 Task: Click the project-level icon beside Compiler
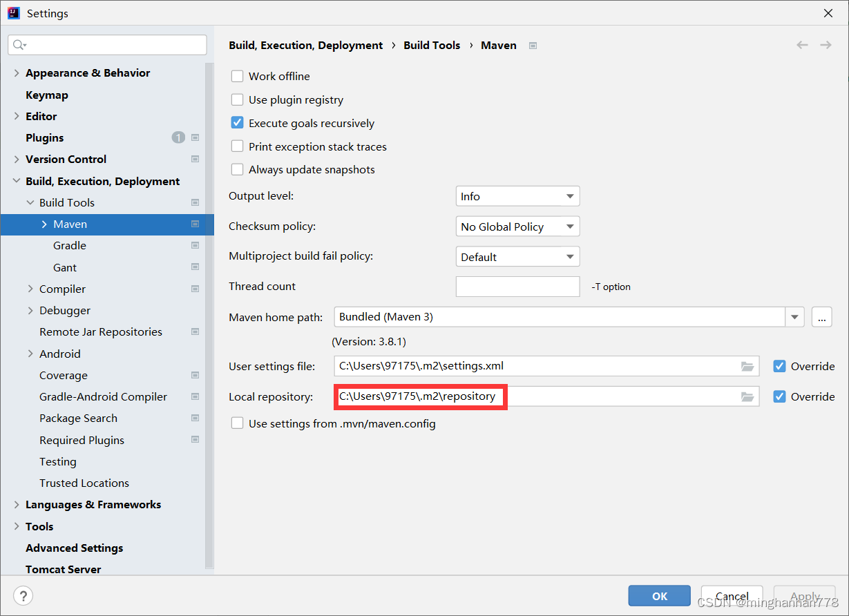tap(195, 289)
